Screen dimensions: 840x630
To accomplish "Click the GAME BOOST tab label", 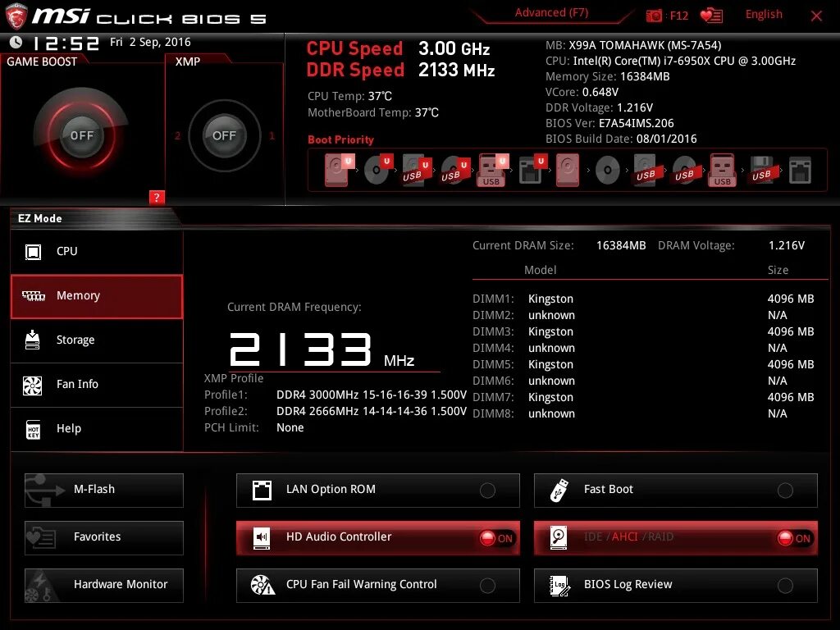I will (x=42, y=62).
